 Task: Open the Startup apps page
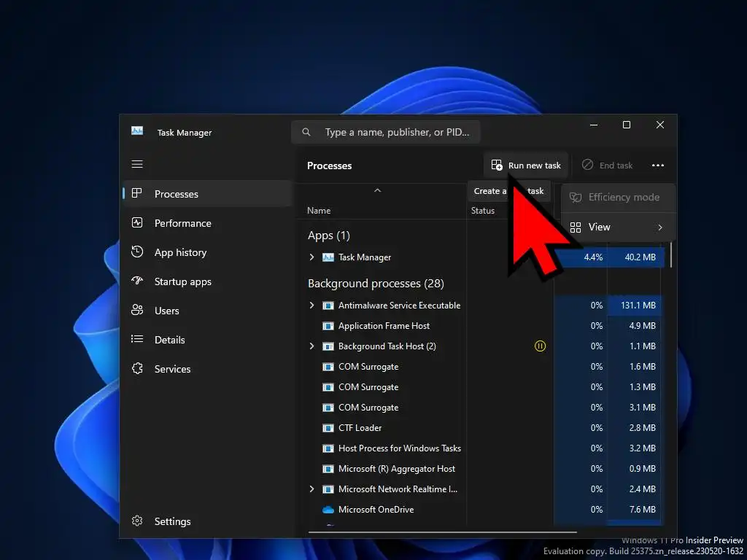(208, 281)
